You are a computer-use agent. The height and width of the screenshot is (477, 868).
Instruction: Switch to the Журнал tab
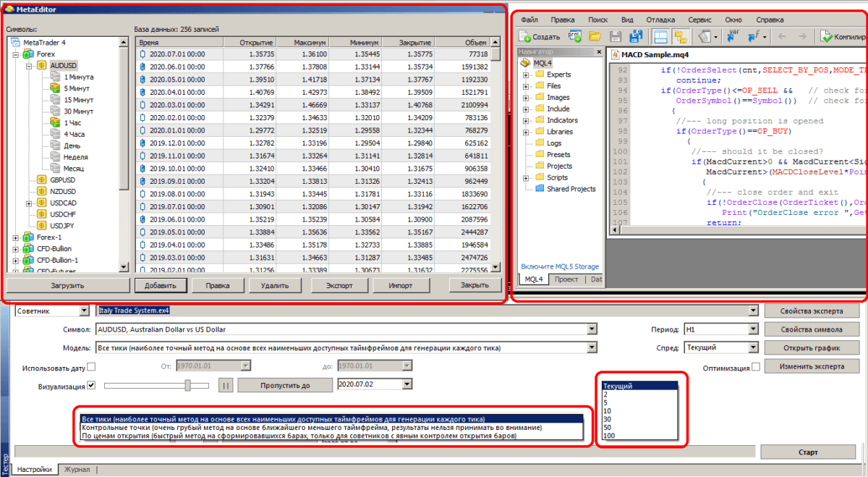coord(77,470)
